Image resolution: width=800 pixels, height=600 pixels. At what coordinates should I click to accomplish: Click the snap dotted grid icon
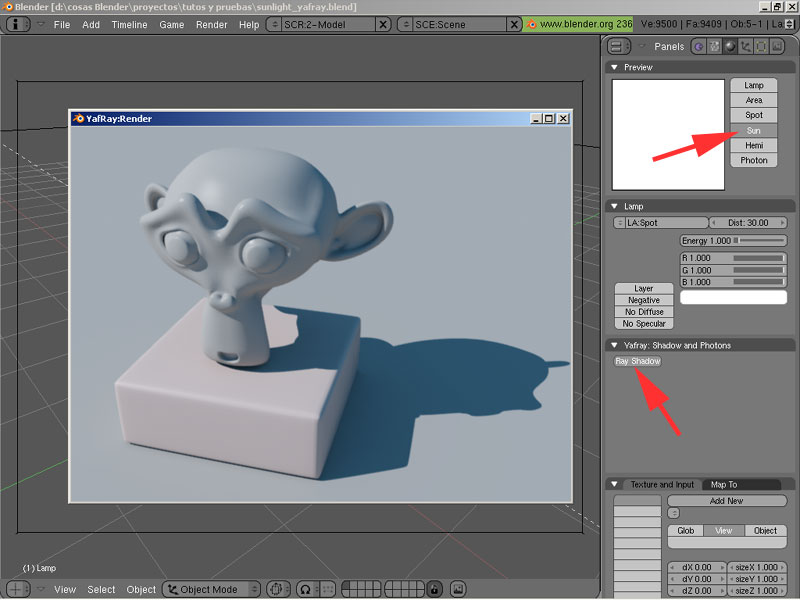pyautogui.click(x=327, y=589)
